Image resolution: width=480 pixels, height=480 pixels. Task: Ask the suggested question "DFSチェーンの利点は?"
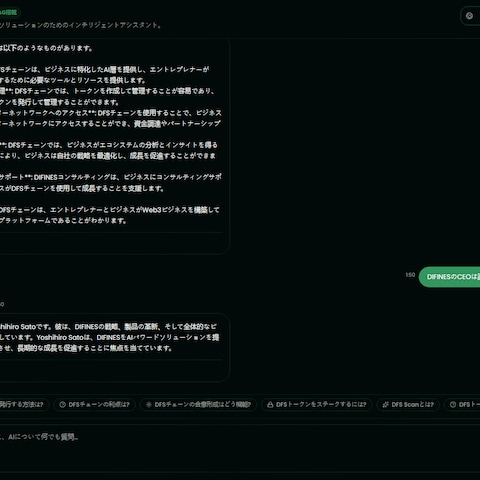click(94, 404)
